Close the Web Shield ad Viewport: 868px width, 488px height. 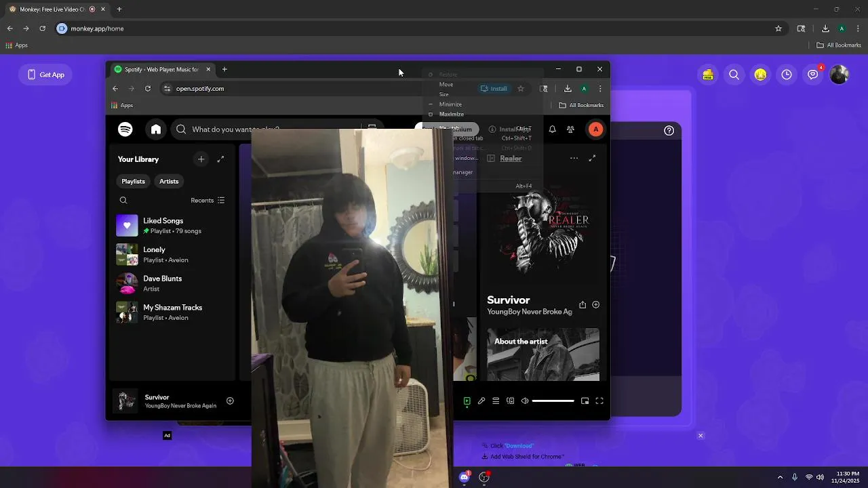(x=701, y=436)
